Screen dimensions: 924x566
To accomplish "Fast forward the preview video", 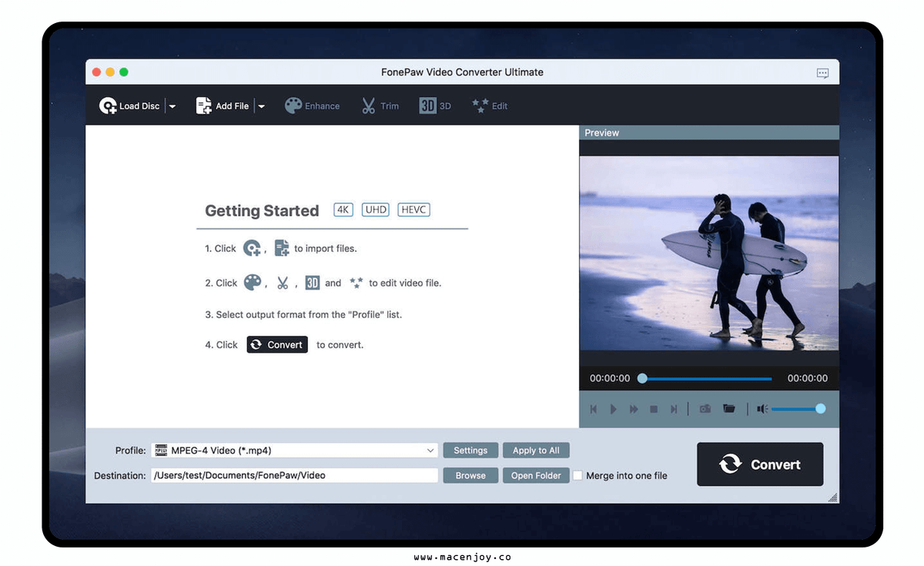I will (x=634, y=409).
